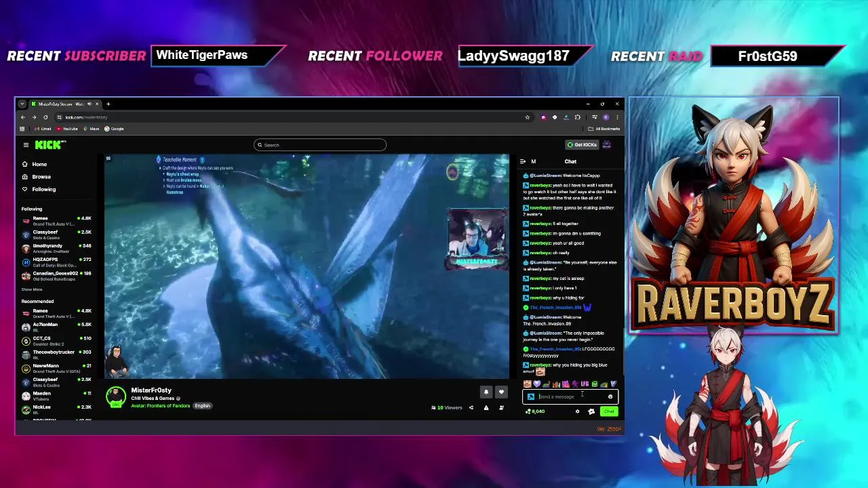Open the Maps bookmark

tap(92, 129)
